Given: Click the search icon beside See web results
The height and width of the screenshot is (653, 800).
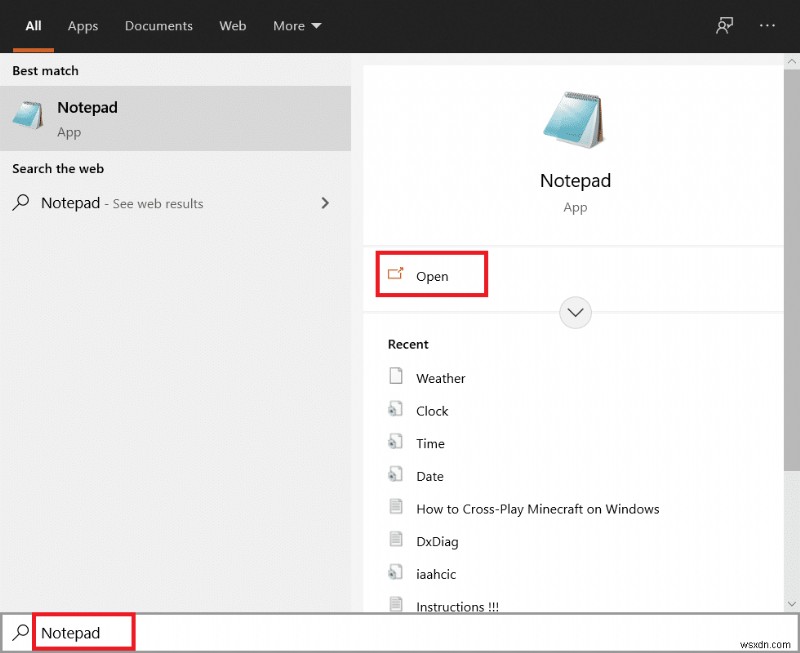Looking at the screenshot, I should click(20, 202).
